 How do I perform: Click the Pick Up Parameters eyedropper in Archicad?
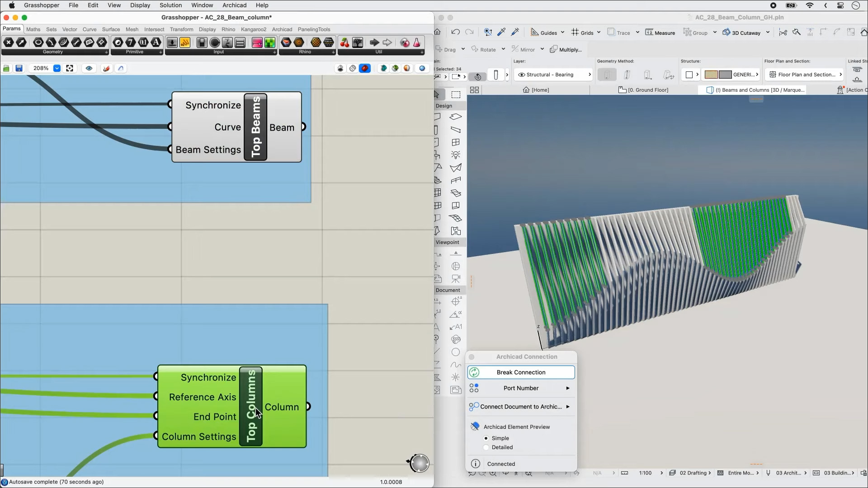click(501, 32)
